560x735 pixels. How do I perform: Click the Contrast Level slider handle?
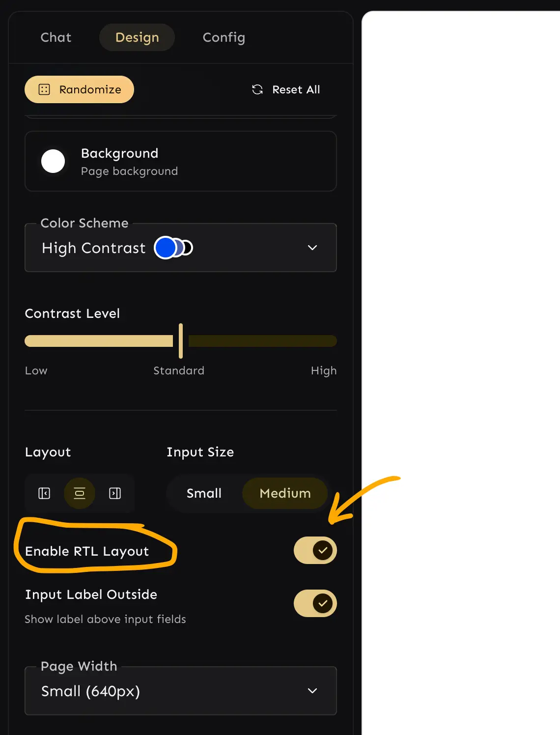pos(181,341)
